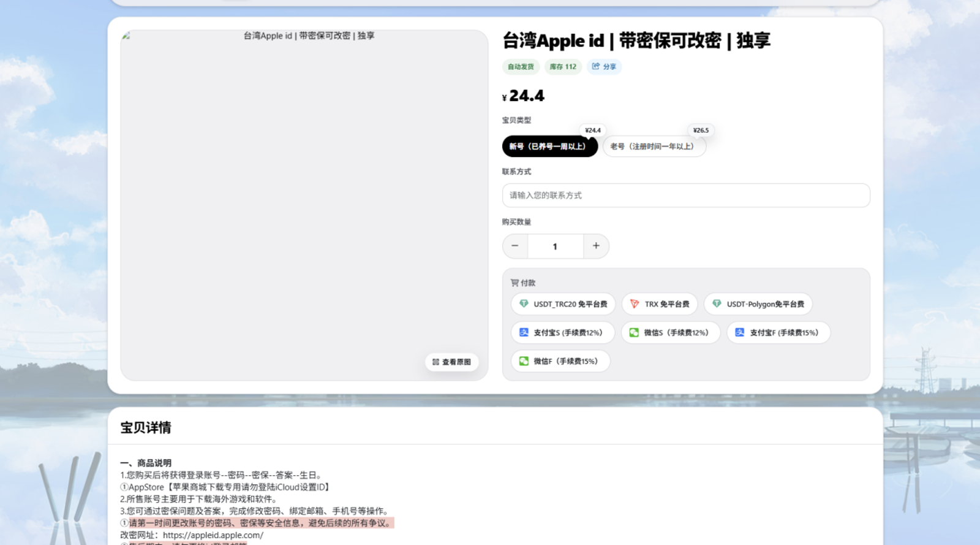Click the 自动发货 tag
Screen dimensions: 980x545
(x=521, y=67)
